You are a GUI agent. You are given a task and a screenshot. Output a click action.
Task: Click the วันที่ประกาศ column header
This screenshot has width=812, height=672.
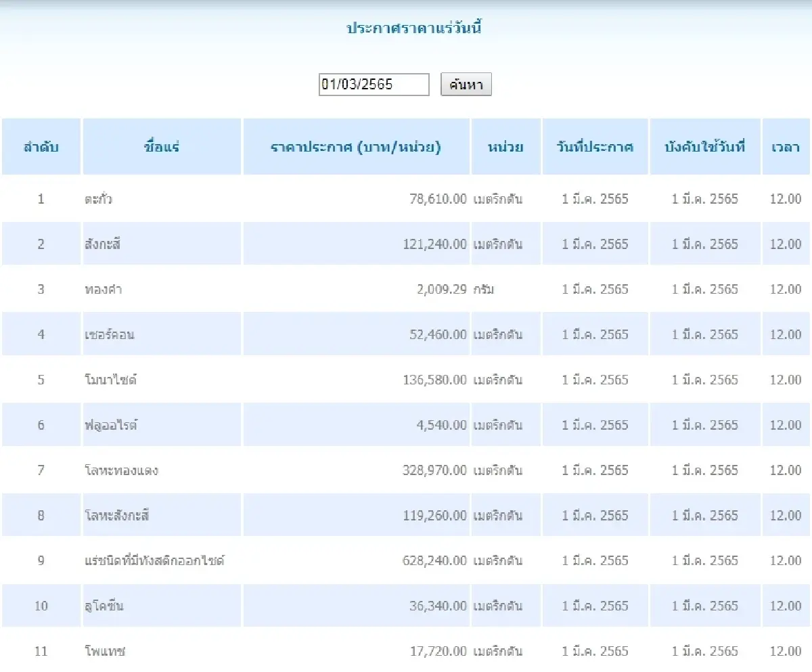point(595,147)
